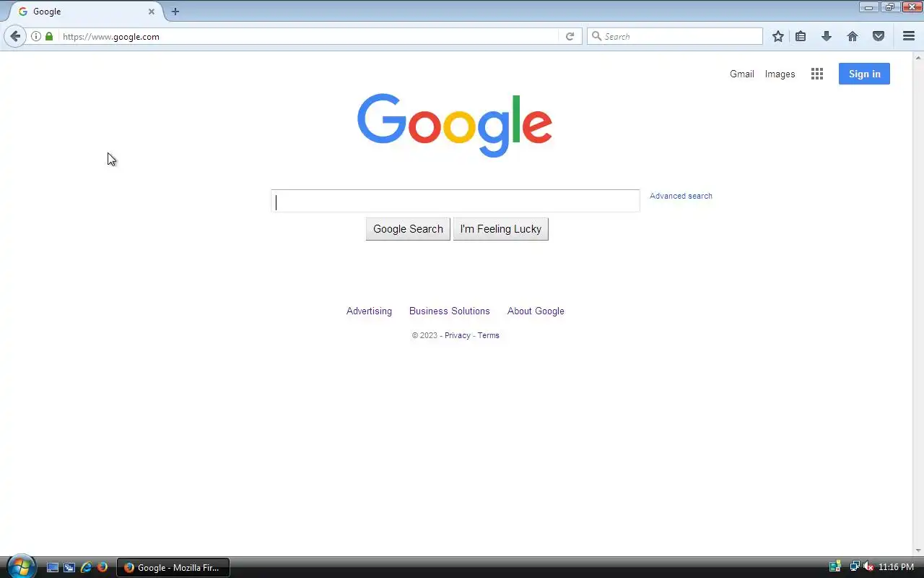924x578 pixels.
Task: Click the blue Sign in button
Action: (864, 74)
